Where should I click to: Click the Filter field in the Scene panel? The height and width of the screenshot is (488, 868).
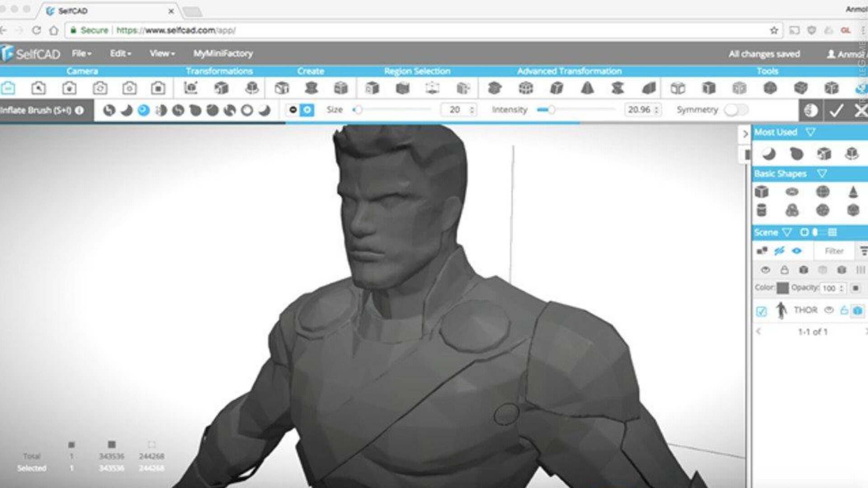point(835,251)
